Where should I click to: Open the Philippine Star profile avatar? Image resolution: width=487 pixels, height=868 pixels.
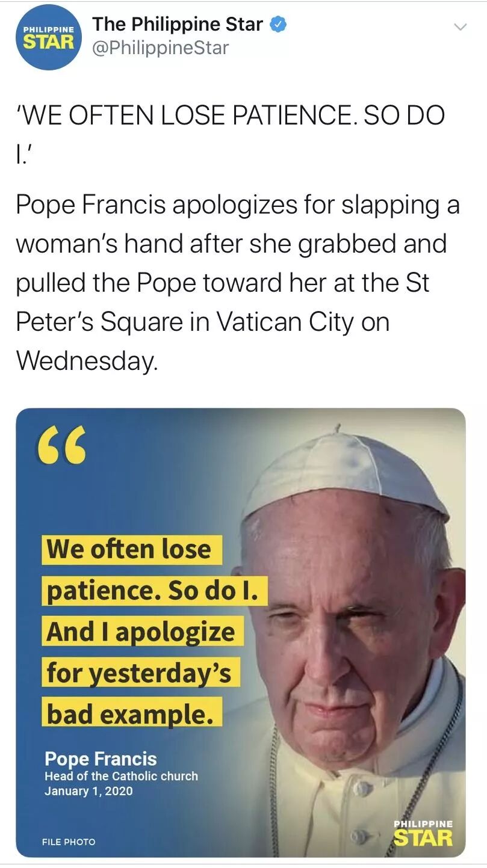click(x=48, y=37)
